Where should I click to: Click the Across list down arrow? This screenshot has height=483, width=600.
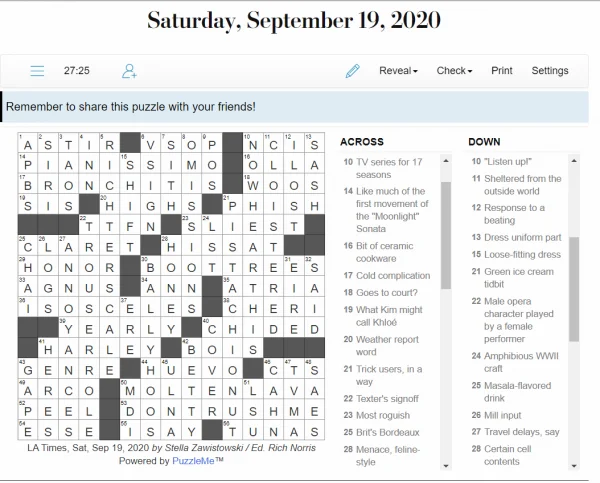point(446,465)
